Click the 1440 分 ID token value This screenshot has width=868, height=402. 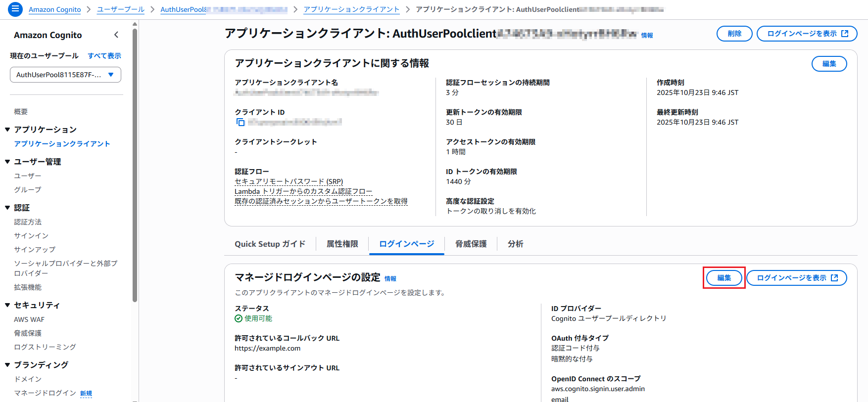[x=458, y=181]
